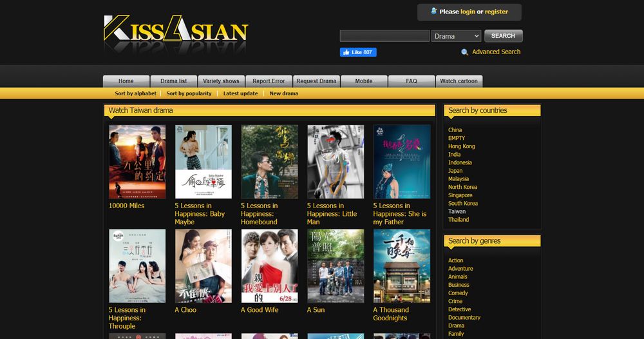Select Sort by alphabet
The width and height of the screenshot is (644, 339).
pyautogui.click(x=135, y=93)
